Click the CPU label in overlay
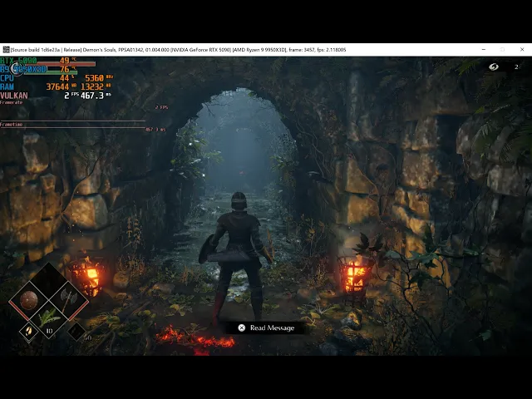This screenshot has width=532, height=399. tap(7, 78)
